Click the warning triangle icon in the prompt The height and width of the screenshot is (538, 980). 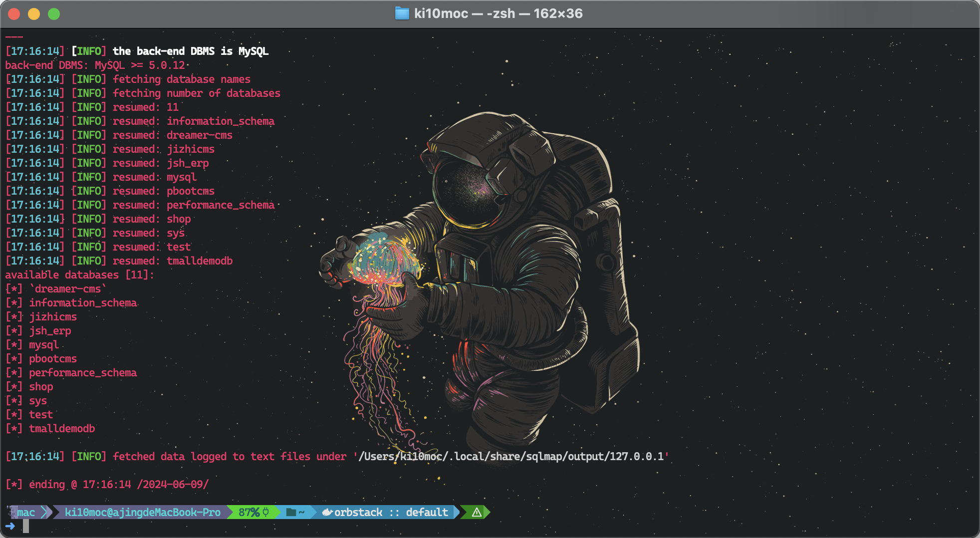point(477,513)
